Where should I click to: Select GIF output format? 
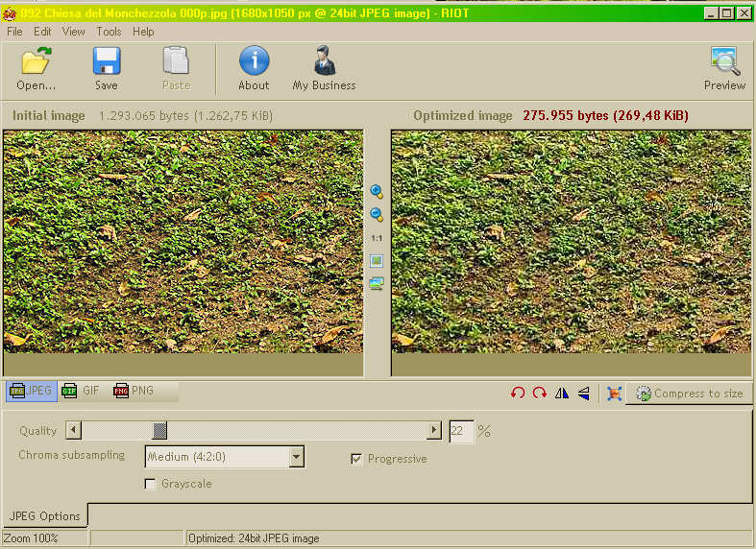click(x=81, y=391)
